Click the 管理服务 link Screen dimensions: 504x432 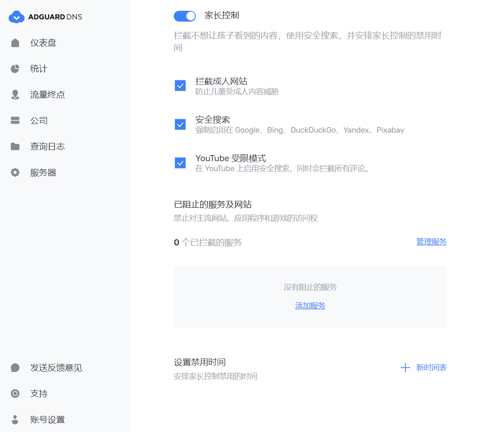point(431,241)
